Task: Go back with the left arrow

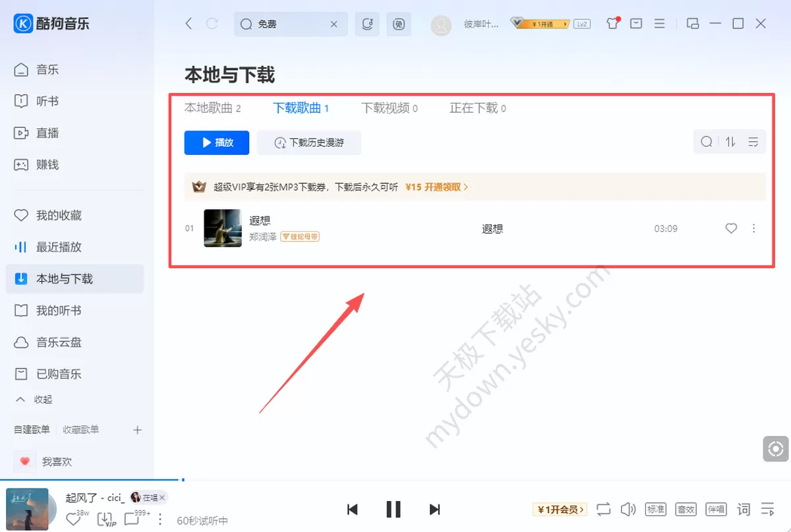Action: pos(189,24)
